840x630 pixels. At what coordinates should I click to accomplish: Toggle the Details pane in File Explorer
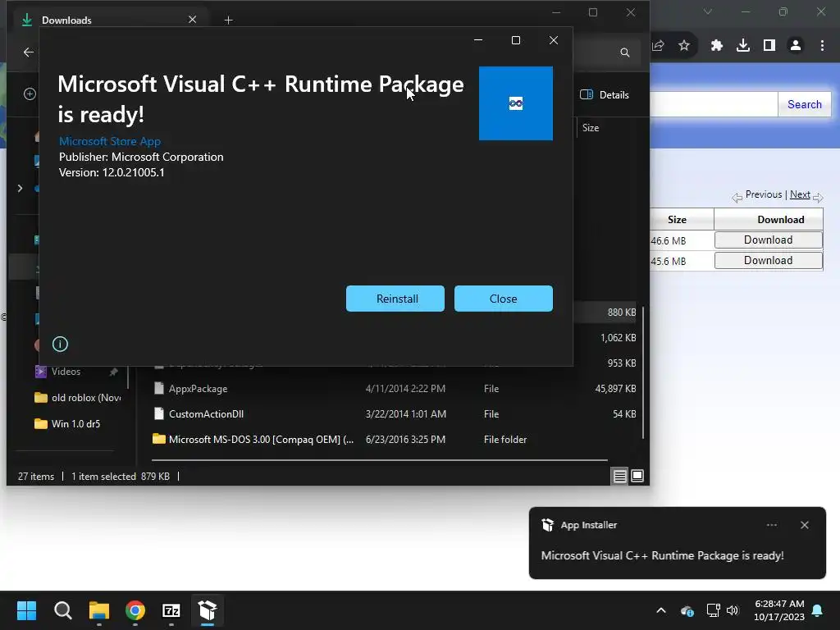605,95
